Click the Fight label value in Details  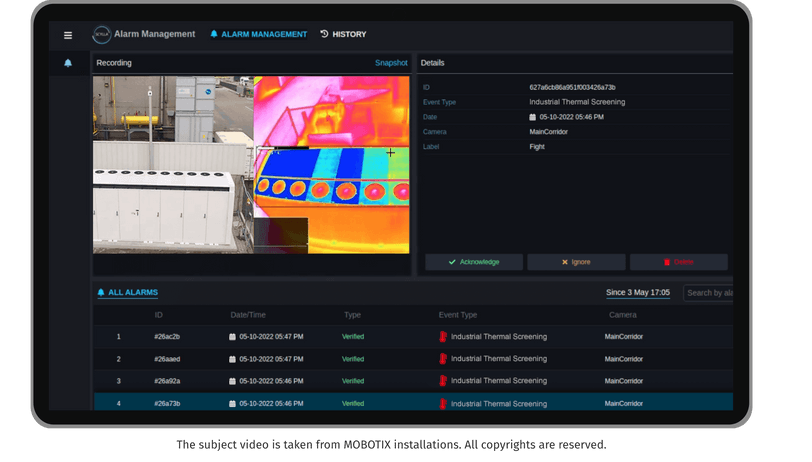coord(536,147)
